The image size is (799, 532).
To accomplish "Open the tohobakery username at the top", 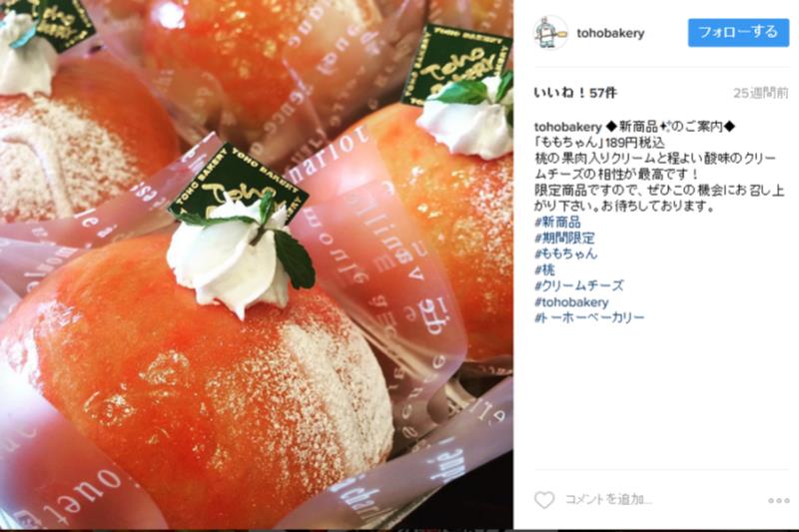I will (610, 33).
